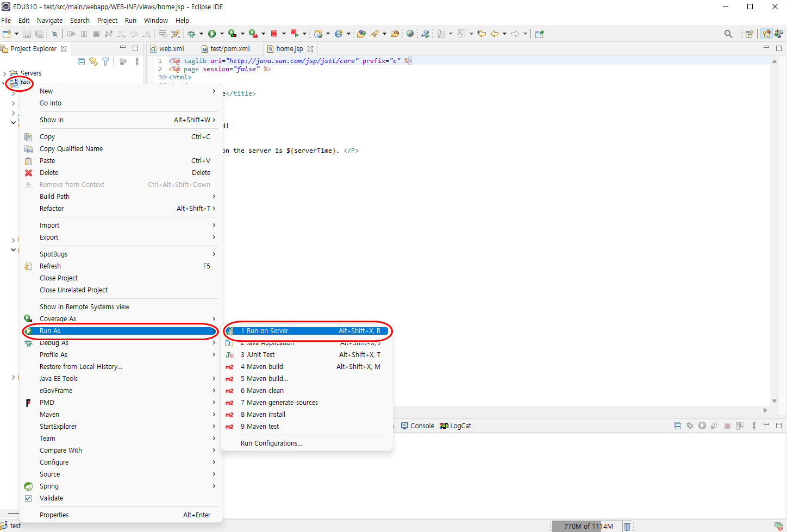
Task: Open the Console tab
Action: (417, 426)
